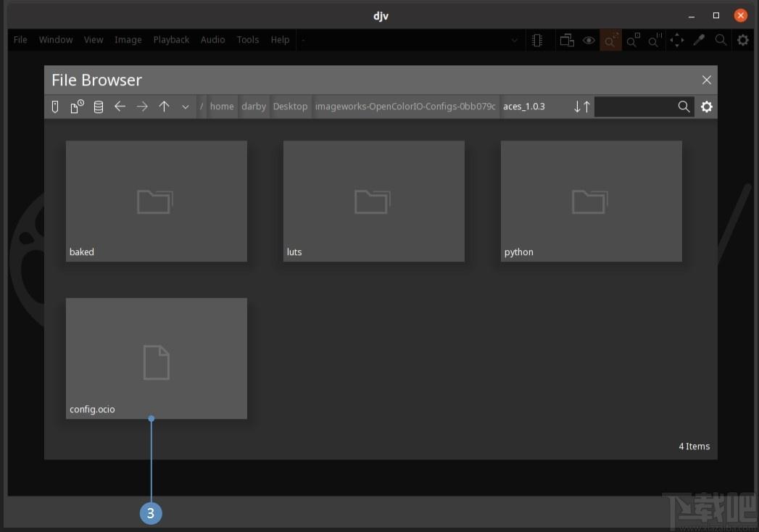This screenshot has height=532, width=759.
Task: Select the config.ocio file thumbnail
Action: click(x=157, y=359)
